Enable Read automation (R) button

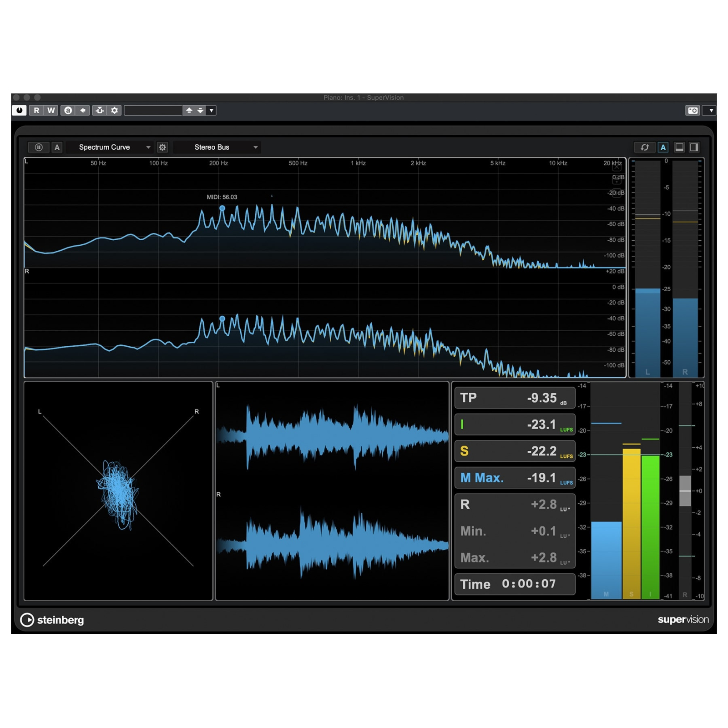point(36,110)
